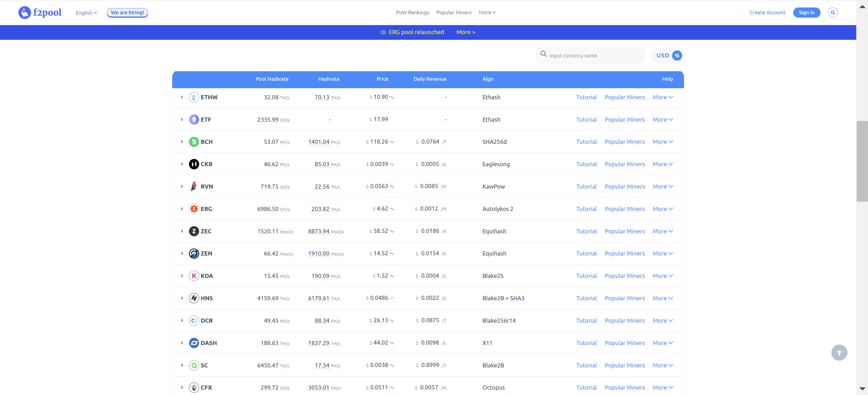
Task: Open the More dropdown in top navigation
Action: 487,12
